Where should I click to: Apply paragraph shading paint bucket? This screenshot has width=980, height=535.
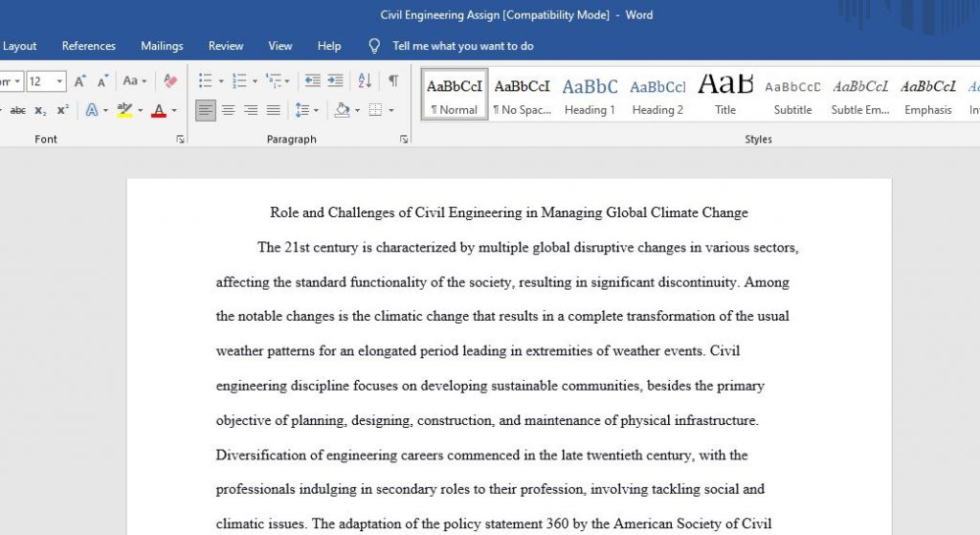342,111
